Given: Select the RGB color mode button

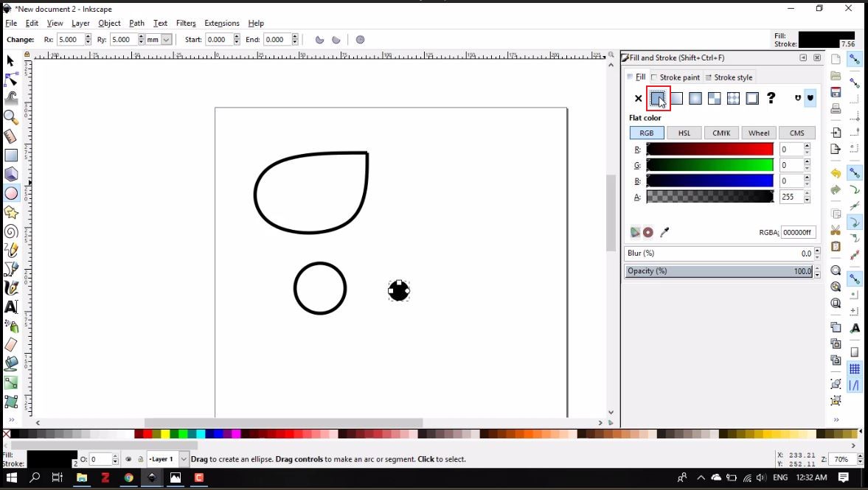Looking at the screenshot, I should 647,133.
